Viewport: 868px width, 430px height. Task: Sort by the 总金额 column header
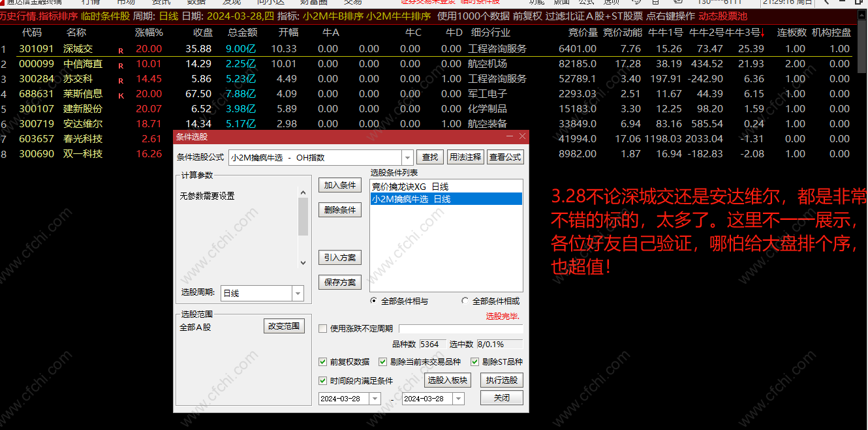coord(243,33)
